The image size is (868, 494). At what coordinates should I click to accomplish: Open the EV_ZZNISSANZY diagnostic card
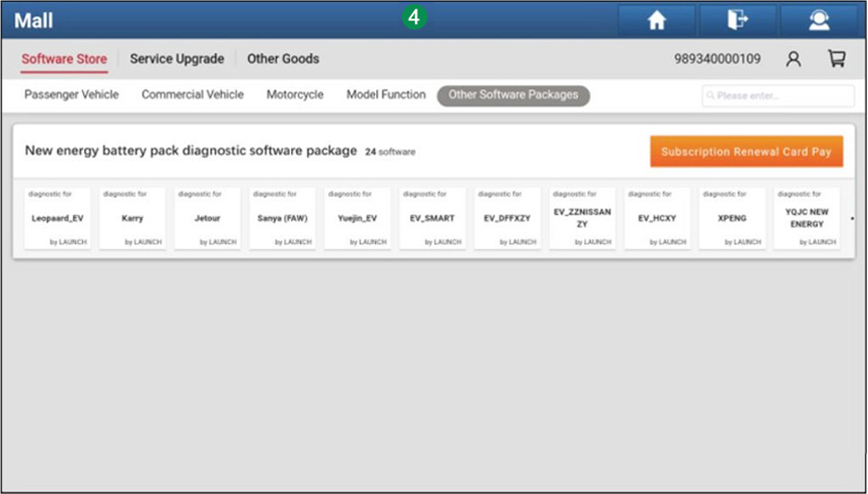pyautogui.click(x=583, y=218)
